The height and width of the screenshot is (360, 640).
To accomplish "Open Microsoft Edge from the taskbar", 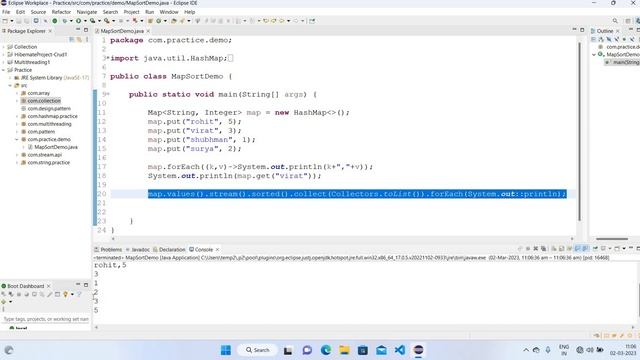I will click(x=326, y=350).
